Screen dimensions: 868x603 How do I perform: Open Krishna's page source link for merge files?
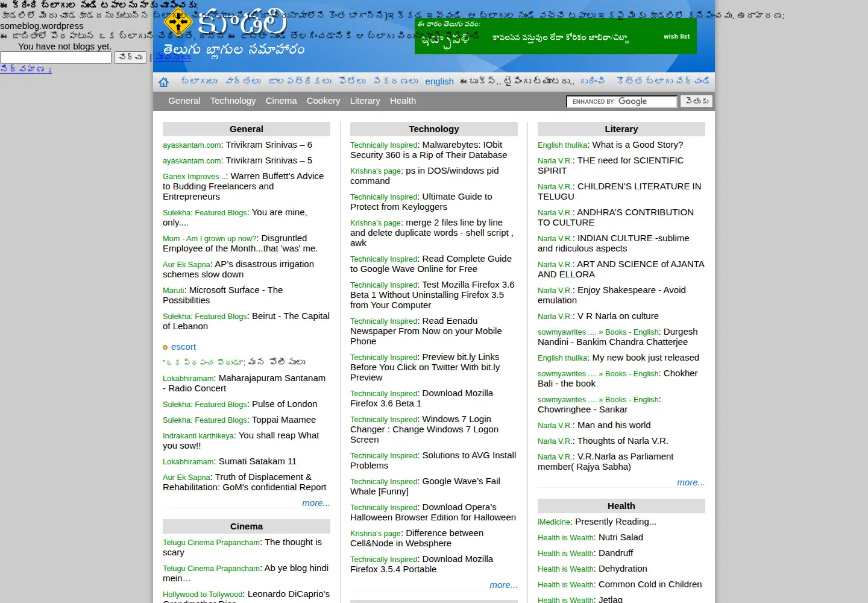376,223
